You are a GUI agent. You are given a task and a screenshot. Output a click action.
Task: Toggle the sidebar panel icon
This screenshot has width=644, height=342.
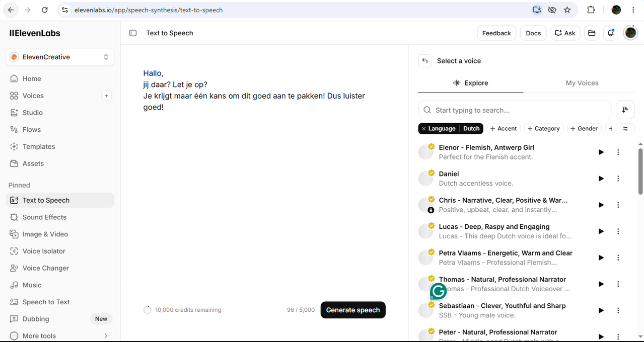[x=133, y=33]
